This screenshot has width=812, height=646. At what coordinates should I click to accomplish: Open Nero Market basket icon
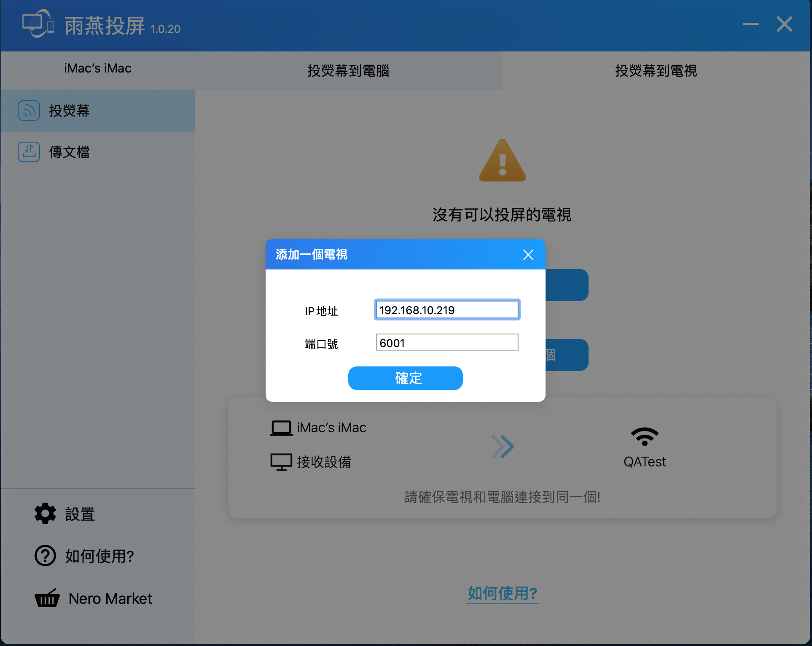[47, 598]
